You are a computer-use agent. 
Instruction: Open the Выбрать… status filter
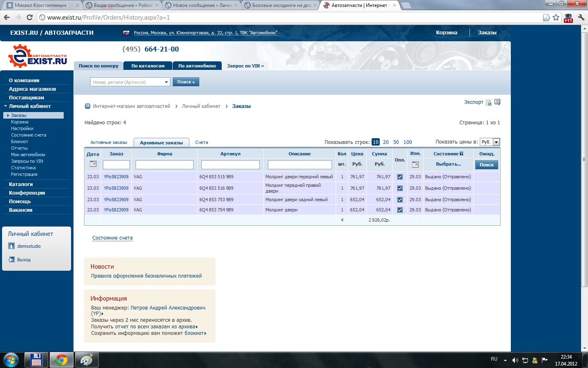tap(448, 164)
